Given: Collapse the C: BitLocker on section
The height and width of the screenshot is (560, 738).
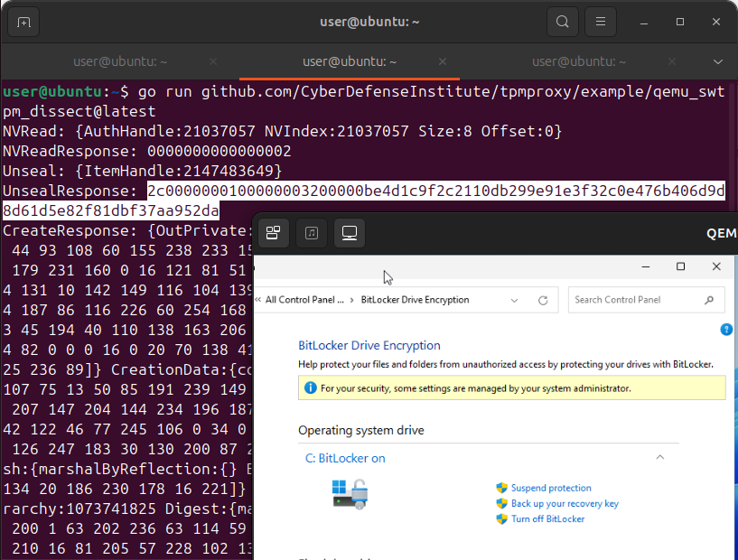Looking at the screenshot, I should coord(660,458).
